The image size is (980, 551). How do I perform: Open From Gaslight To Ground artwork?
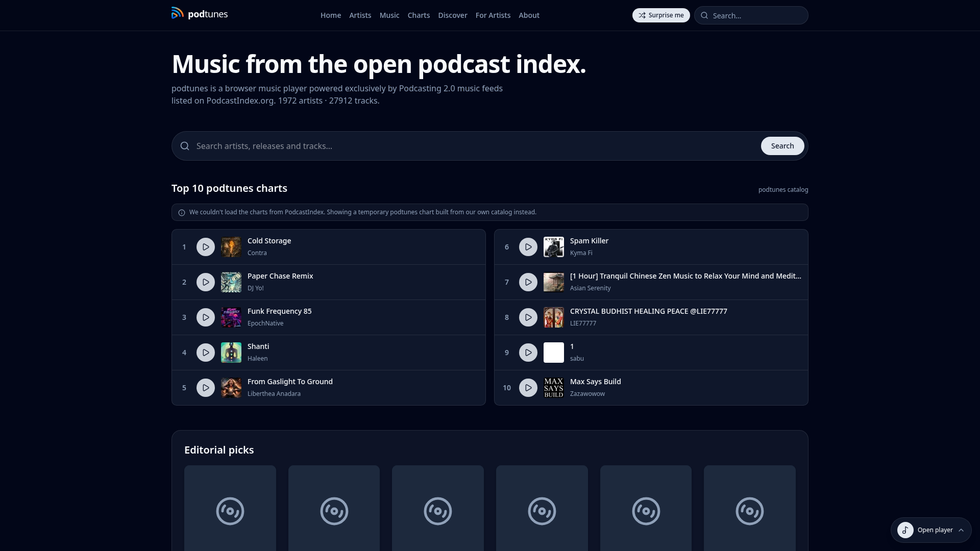tap(231, 388)
